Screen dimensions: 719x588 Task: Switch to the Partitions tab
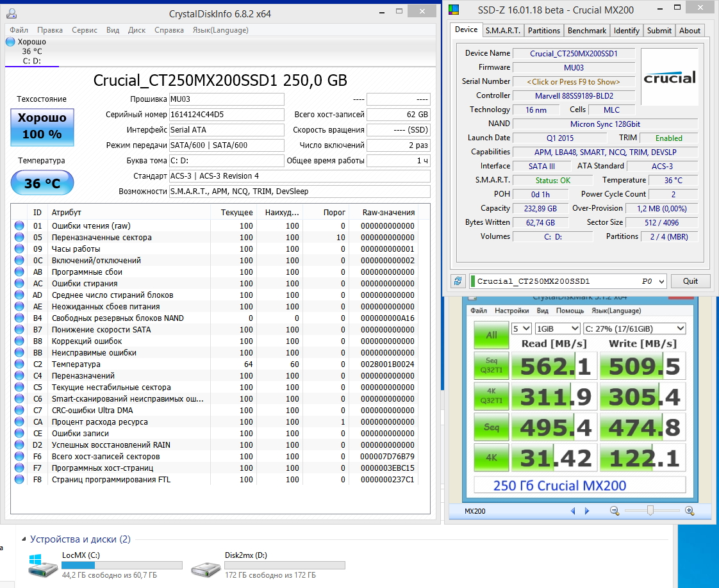coord(544,30)
